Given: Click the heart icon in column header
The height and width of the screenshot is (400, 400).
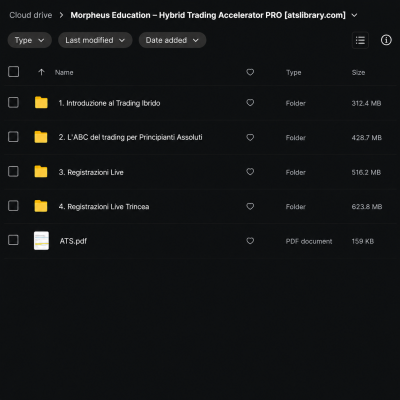Looking at the screenshot, I should click(250, 72).
